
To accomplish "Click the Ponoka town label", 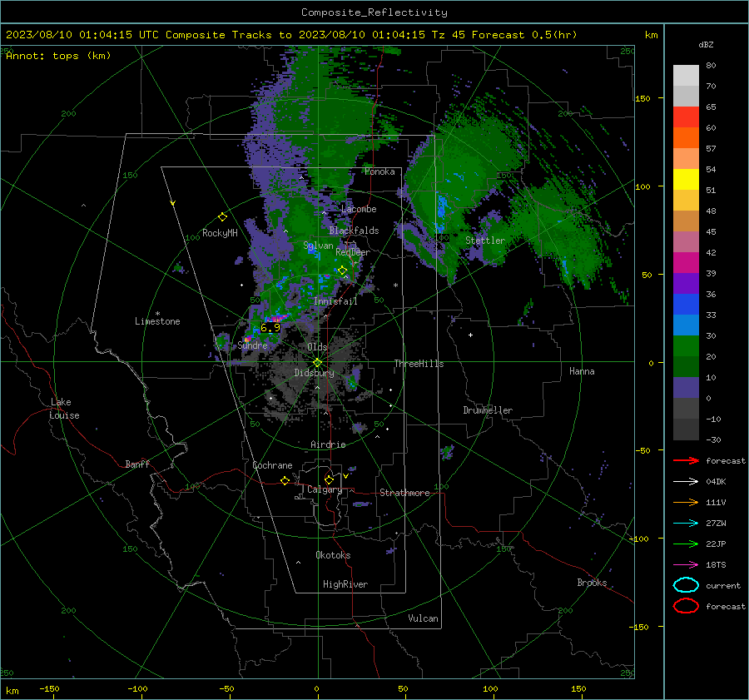I will [x=379, y=172].
